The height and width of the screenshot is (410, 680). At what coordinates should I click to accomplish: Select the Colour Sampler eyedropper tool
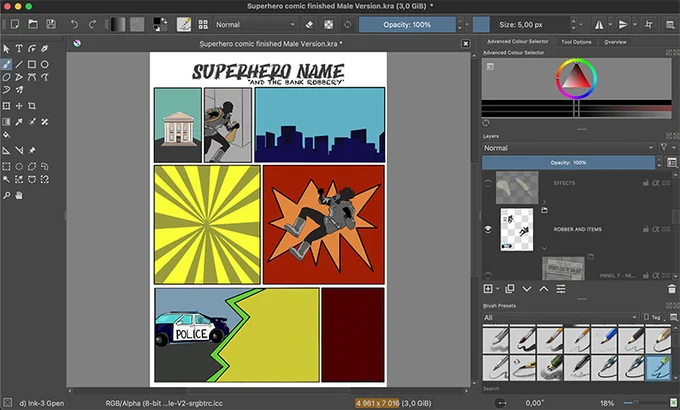[19, 122]
